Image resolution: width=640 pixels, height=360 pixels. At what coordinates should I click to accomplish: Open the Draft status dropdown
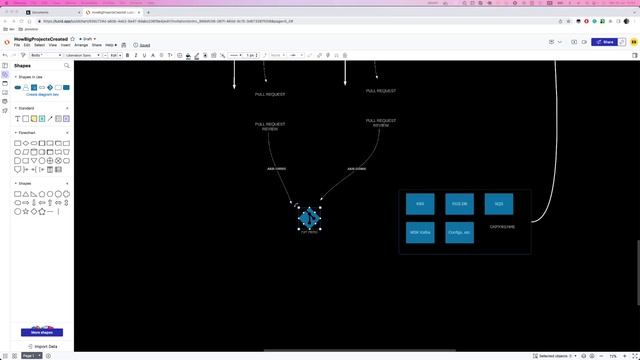click(x=88, y=39)
